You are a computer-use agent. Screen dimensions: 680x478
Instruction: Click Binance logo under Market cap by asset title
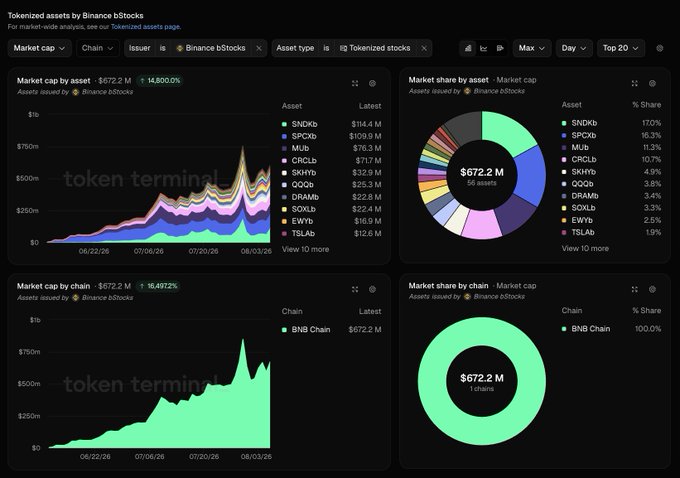(x=75, y=92)
